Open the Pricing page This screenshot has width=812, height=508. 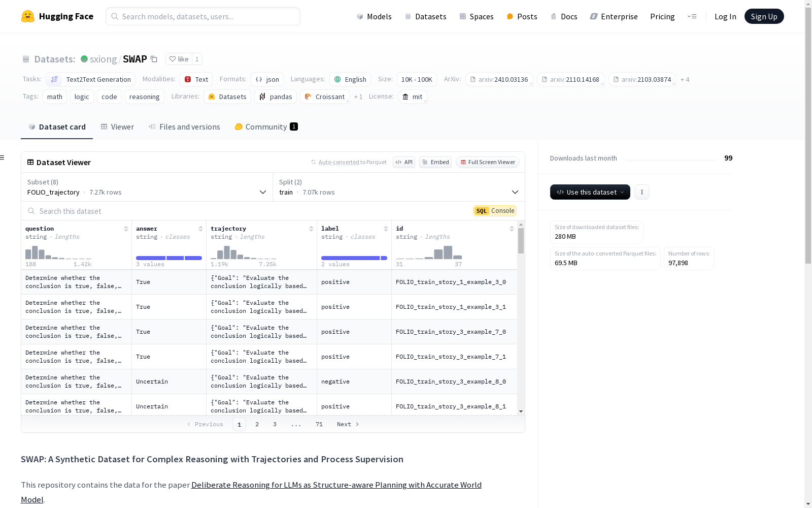(x=662, y=16)
